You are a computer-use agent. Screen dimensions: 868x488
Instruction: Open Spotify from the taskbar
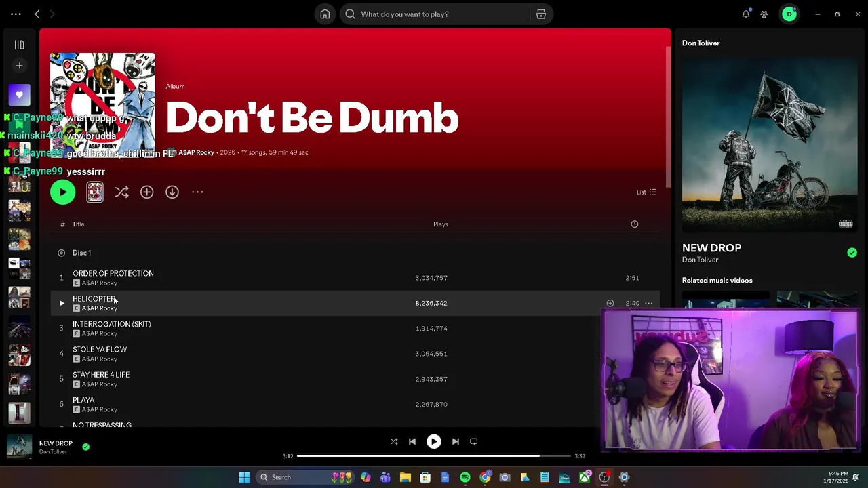click(x=465, y=477)
